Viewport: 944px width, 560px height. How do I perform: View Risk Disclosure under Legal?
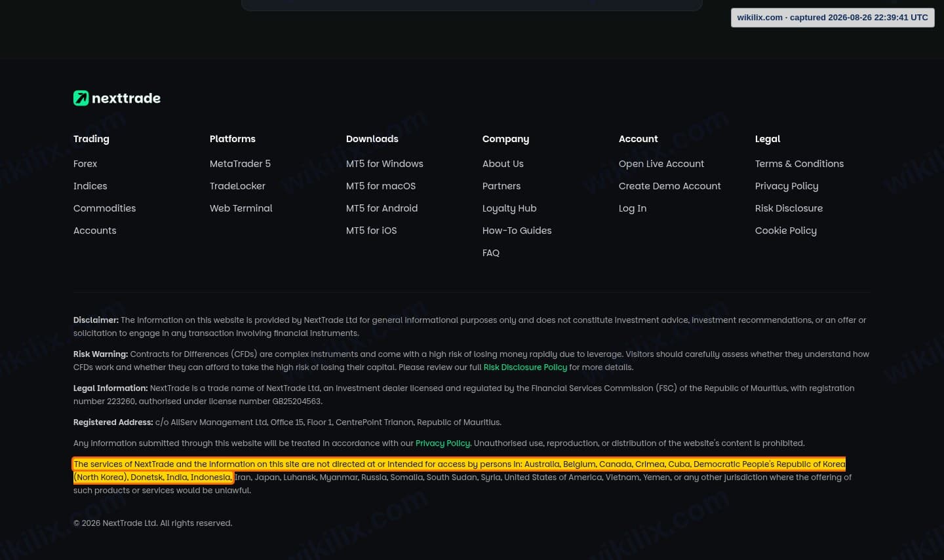789,208
